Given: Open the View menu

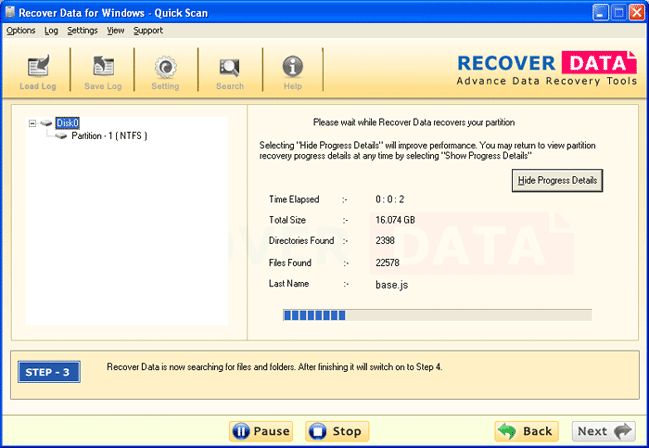Looking at the screenshot, I should click(115, 31).
